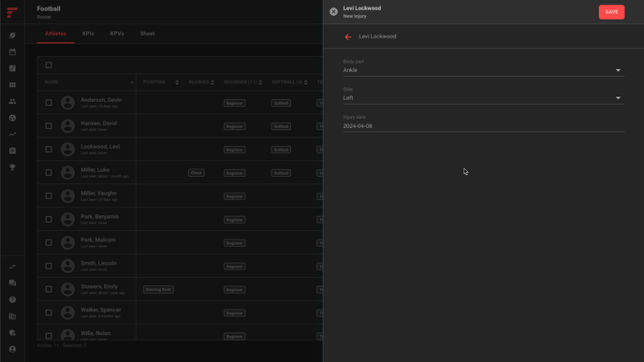Screen dimensions: 644x362
Task: Click the red back arrow beside Levi Lockwood
Action: (x=348, y=36)
